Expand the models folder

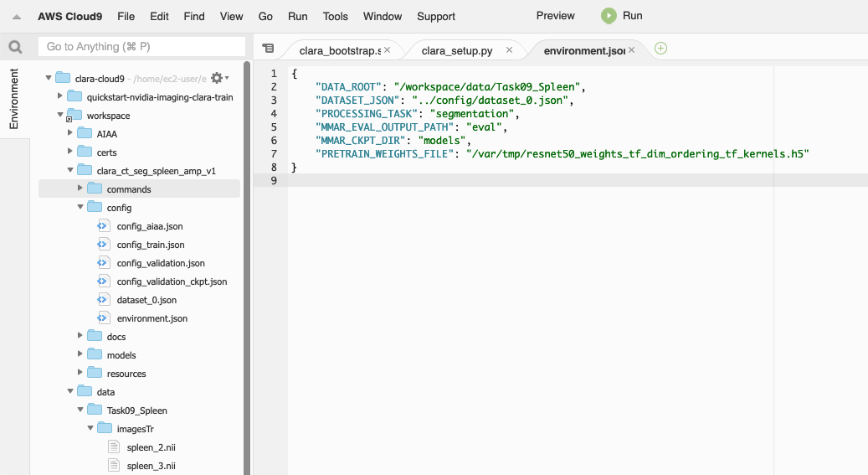pyautogui.click(x=80, y=354)
